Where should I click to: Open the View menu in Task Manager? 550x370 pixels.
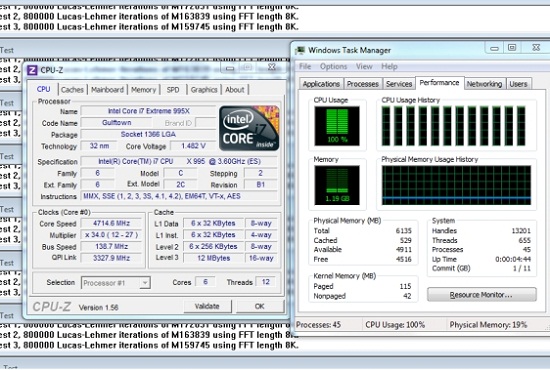tap(364, 67)
